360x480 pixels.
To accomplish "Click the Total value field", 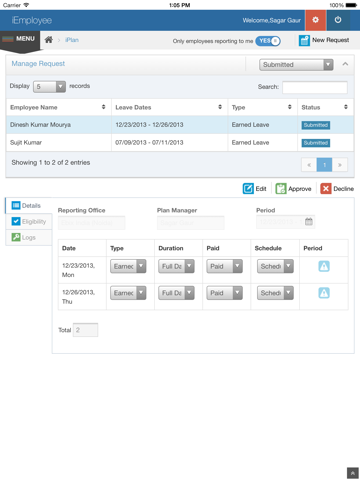I will [85, 330].
